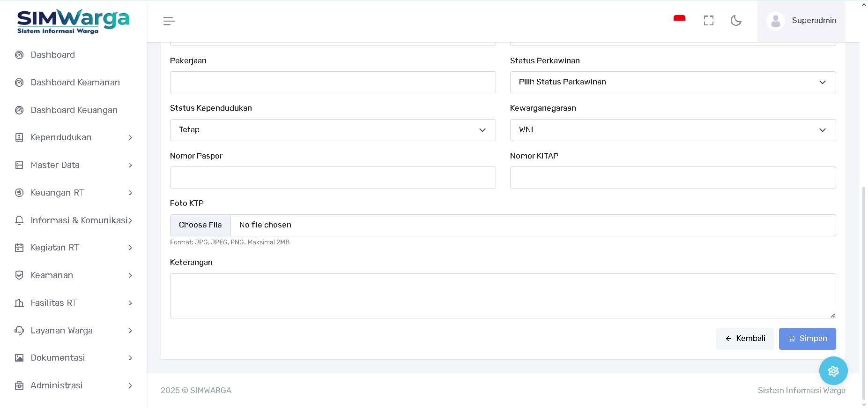
Task: Open Dashboard Keuangan from sidebar
Action: pos(74,110)
